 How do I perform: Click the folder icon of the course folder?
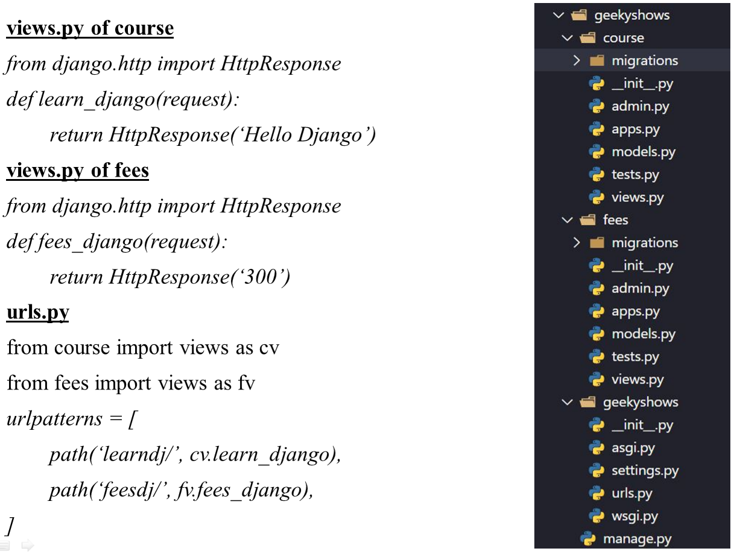pos(587,38)
